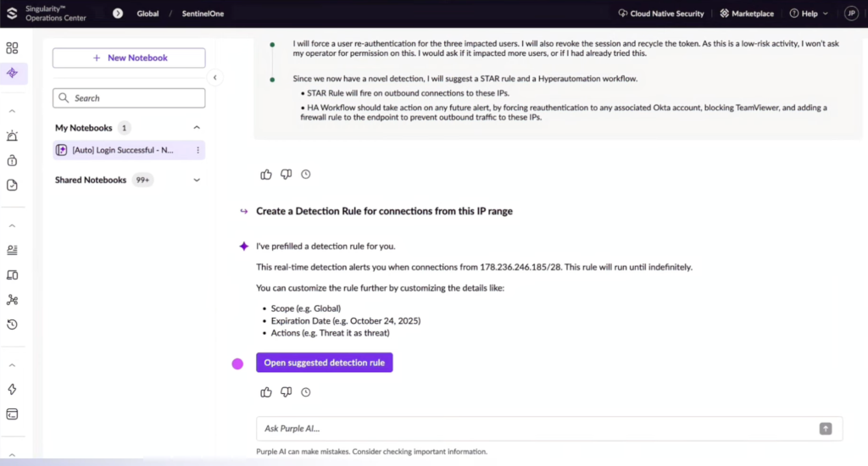Click the Create a Detection Rule prompt heading
Viewport: 868px width, 466px height.
click(x=384, y=211)
